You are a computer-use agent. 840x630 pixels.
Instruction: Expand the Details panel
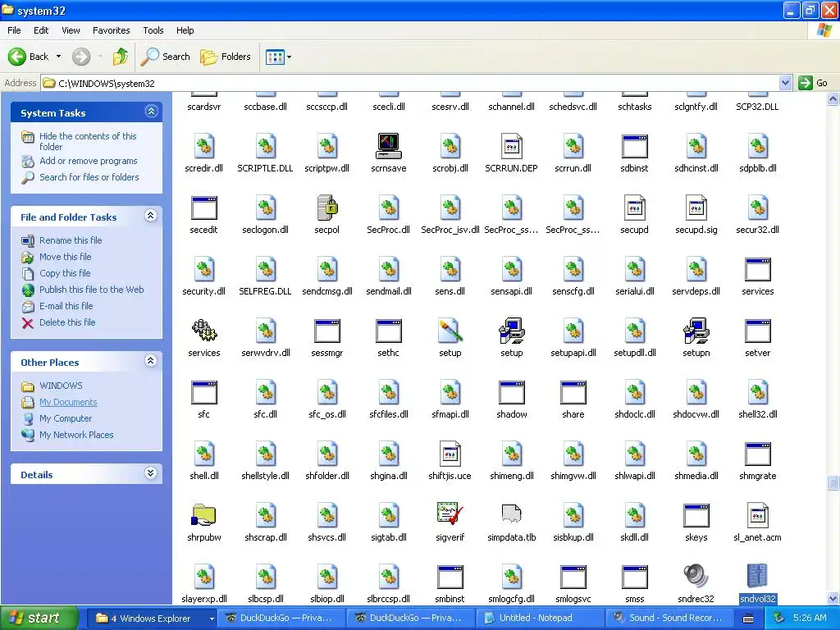point(151,473)
